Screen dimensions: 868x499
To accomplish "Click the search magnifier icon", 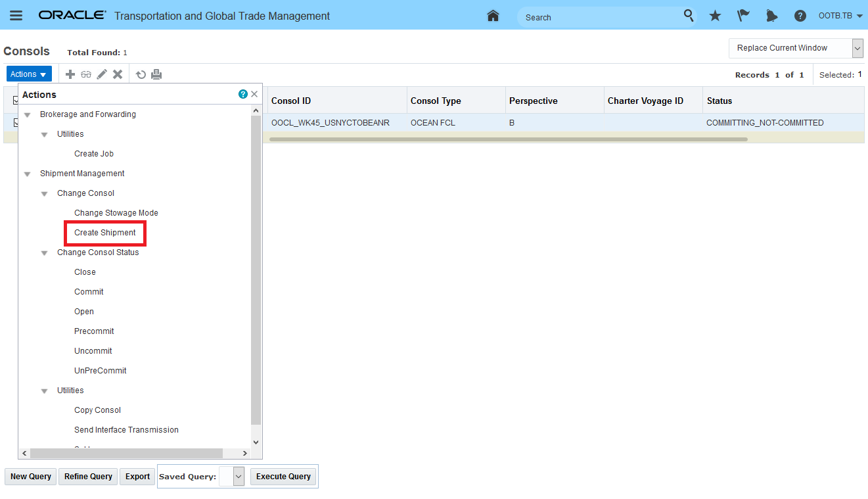I will (x=689, y=16).
